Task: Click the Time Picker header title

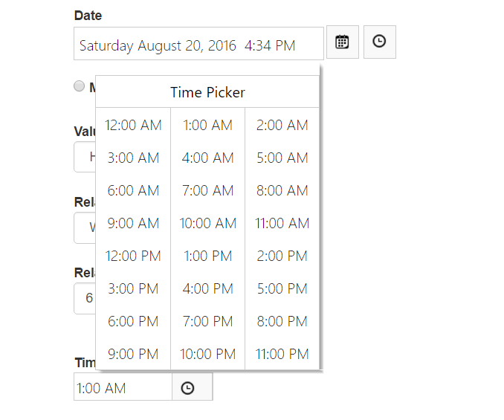Action: 207,92
